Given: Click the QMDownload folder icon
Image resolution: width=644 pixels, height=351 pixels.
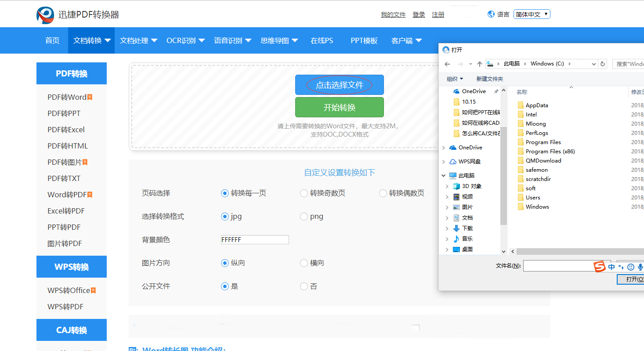Looking at the screenshot, I should point(521,160).
